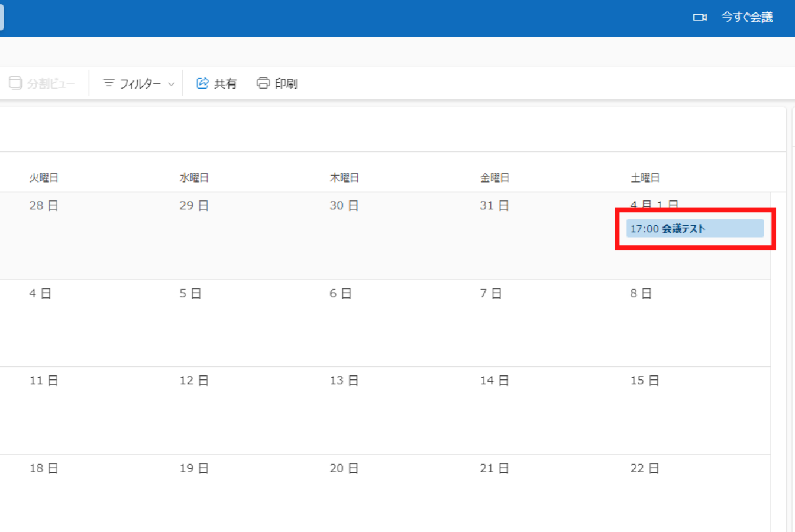Click the 分割ビュー split view icon
795x532 pixels.
click(15, 83)
